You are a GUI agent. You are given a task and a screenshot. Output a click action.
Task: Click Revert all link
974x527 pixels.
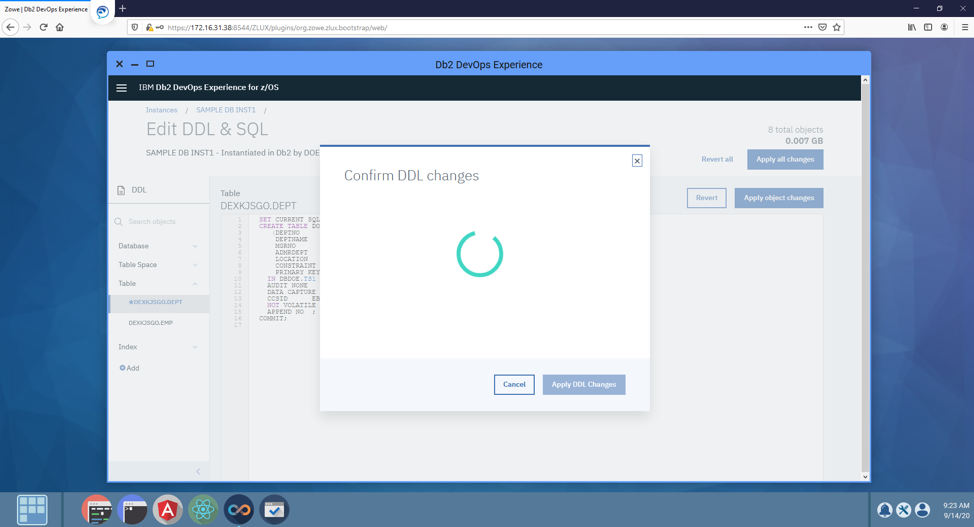[x=717, y=160]
